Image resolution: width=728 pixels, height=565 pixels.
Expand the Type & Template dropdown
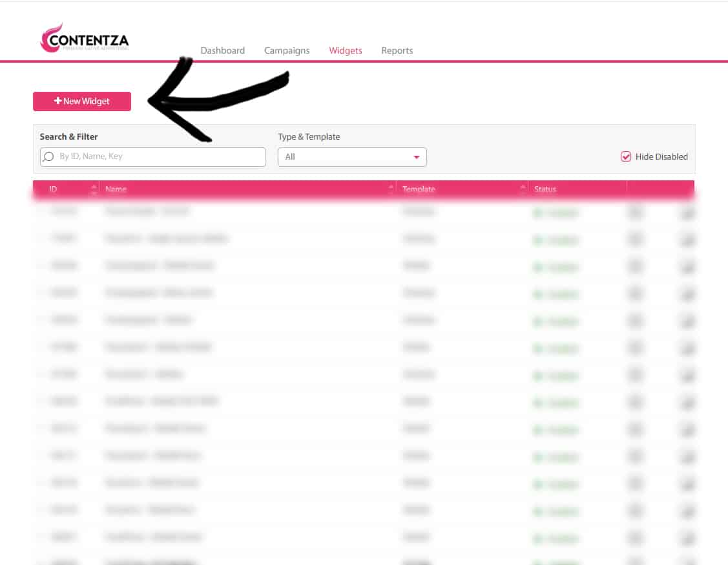pyautogui.click(x=352, y=157)
